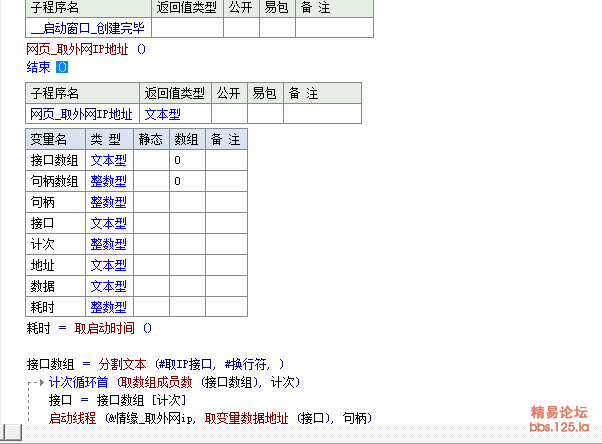
Task: Click the 结束 () statement
Action: pos(47,67)
